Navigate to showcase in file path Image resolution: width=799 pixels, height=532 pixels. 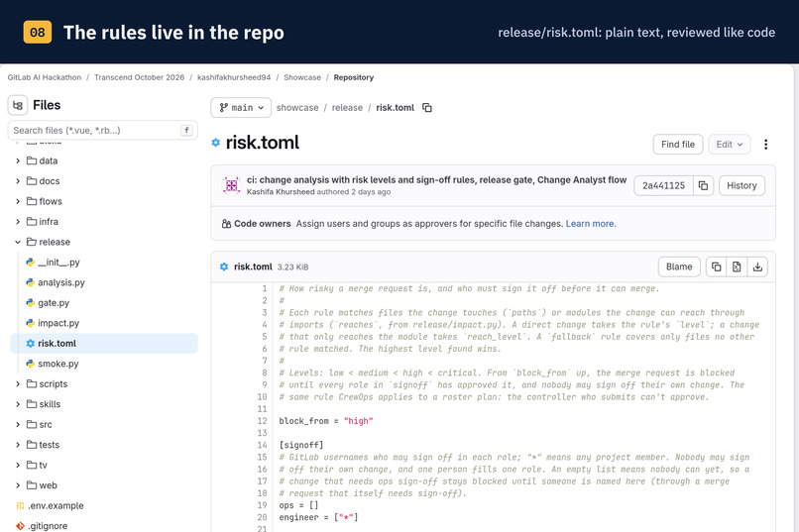point(297,107)
